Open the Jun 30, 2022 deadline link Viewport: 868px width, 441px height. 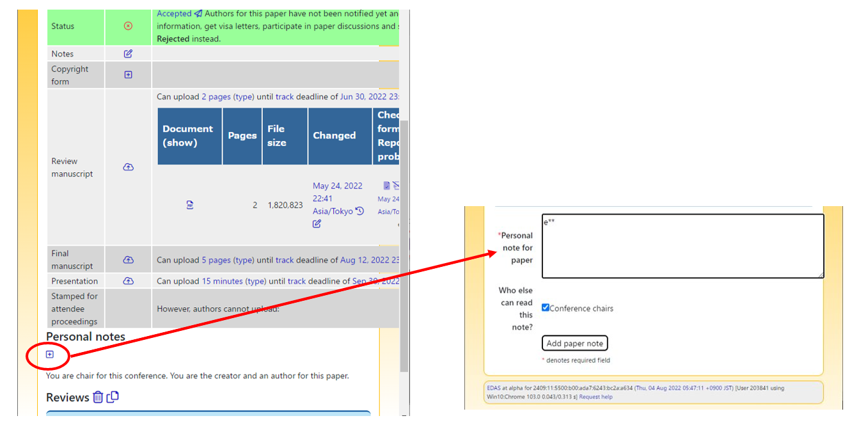click(369, 97)
